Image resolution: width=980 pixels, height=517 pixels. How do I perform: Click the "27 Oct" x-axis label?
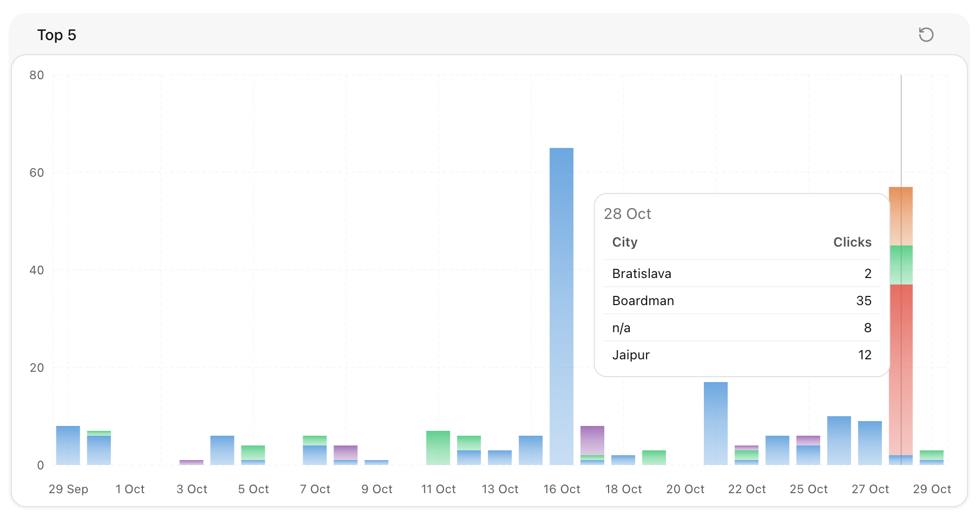coord(871,489)
